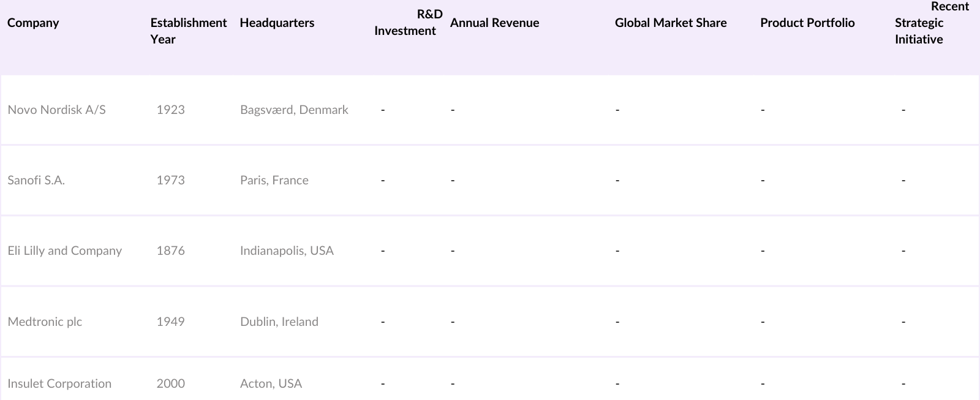This screenshot has height=400, width=980.
Task: Click Novo Nordisk's R&D Investment cell
Action: (383, 110)
